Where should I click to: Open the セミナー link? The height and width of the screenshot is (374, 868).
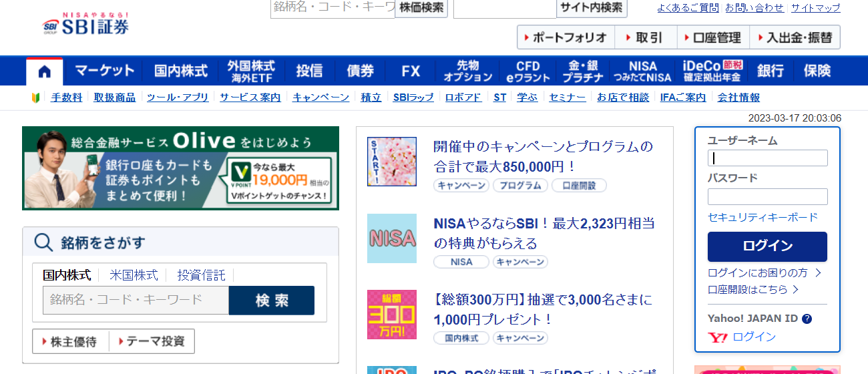(x=568, y=98)
